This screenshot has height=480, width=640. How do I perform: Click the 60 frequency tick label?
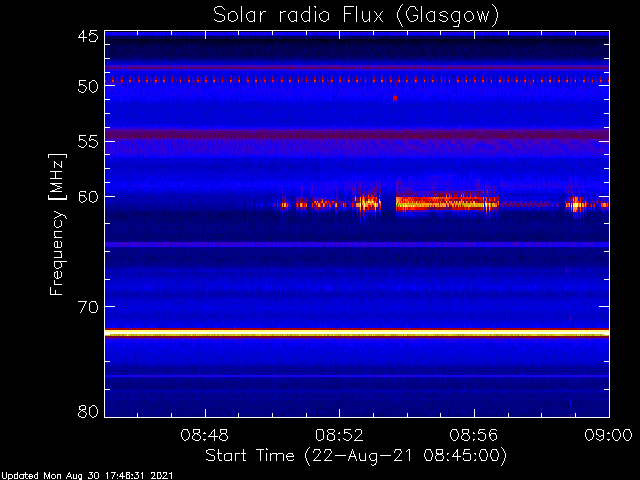click(88, 197)
